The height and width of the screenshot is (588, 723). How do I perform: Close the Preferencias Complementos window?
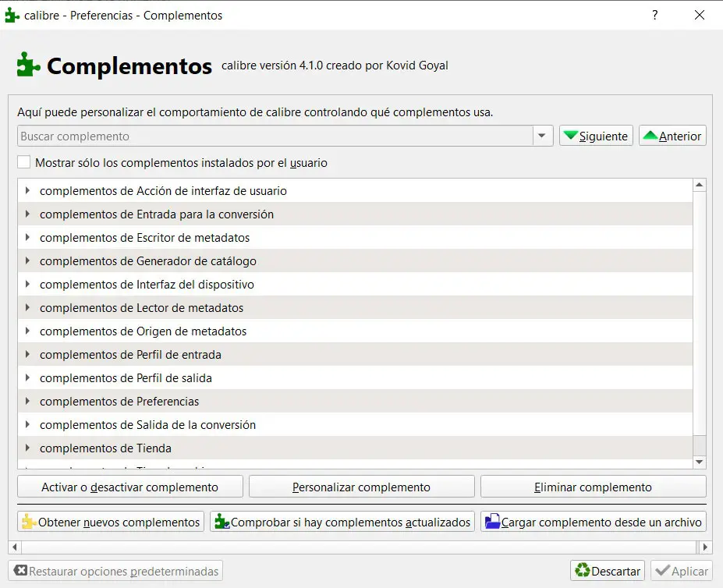pyautogui.click(x=700, y=16)
